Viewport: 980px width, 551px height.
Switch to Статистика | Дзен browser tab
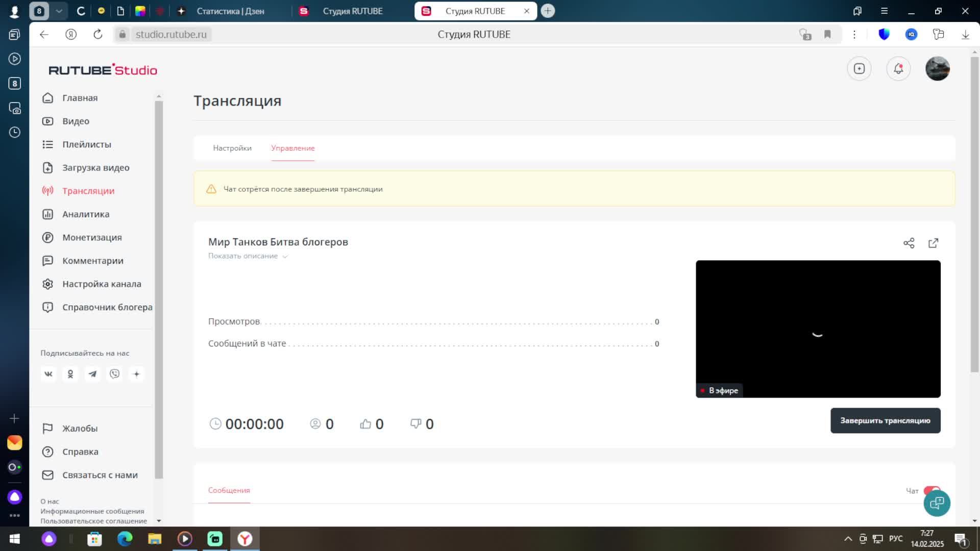[231, 11]
